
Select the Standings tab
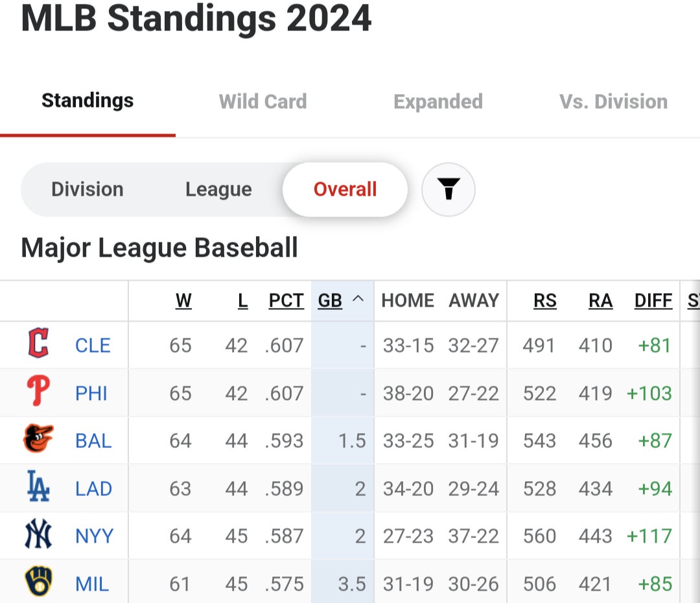pos(87,100)
